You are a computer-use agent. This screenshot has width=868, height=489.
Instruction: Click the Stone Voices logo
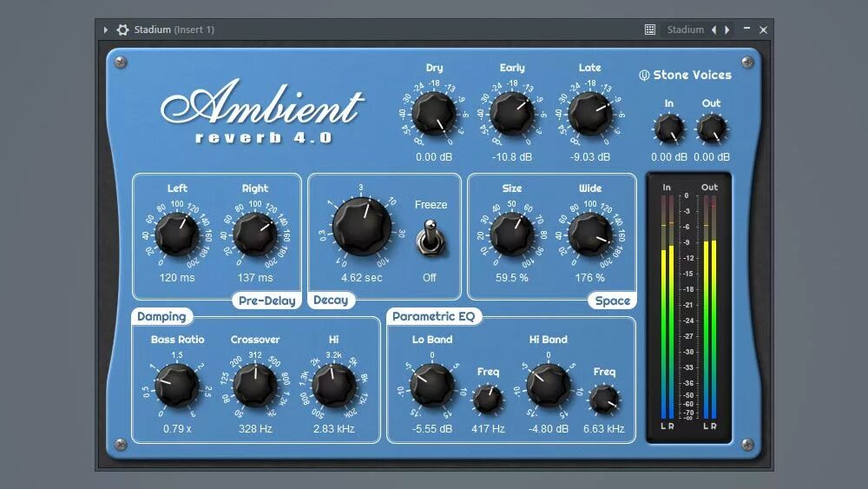coord(686,76)
